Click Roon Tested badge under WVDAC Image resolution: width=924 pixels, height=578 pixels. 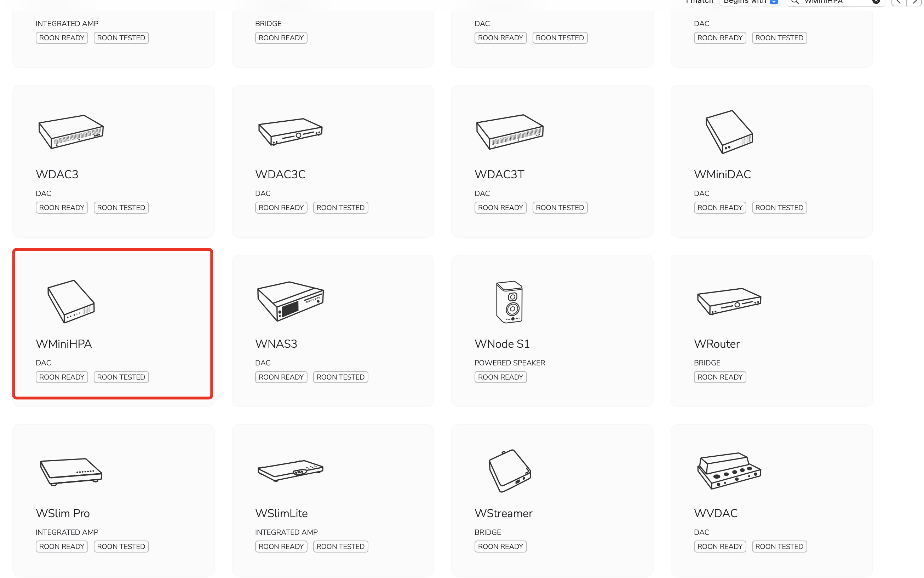click(x=779, y=546)
